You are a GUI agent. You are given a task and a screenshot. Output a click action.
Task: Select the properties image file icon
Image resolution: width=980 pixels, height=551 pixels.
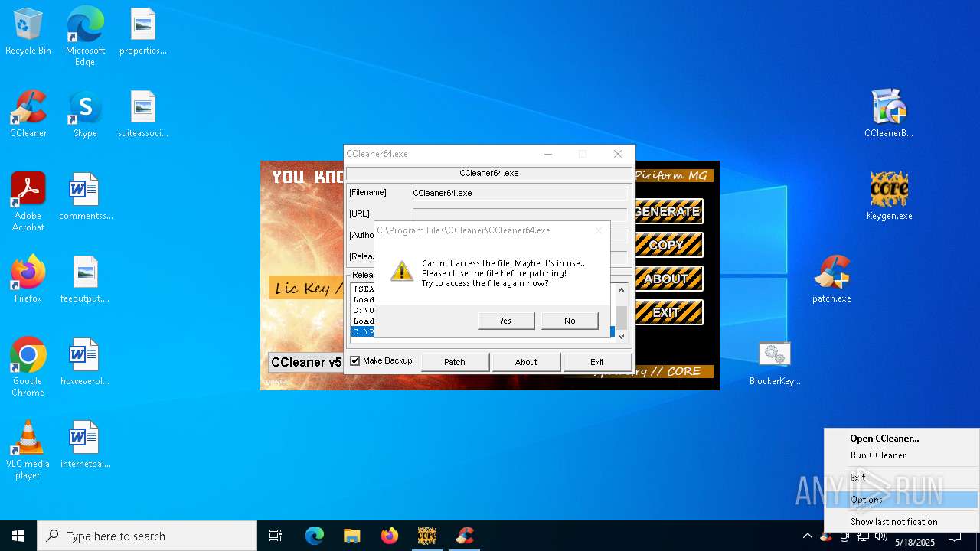coord(143,32)
